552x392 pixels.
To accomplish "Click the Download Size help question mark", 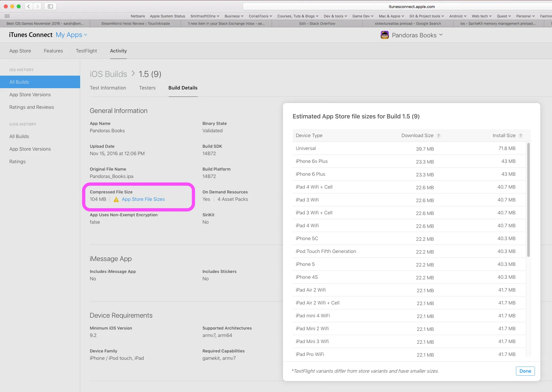I will [x=438, y=136].
